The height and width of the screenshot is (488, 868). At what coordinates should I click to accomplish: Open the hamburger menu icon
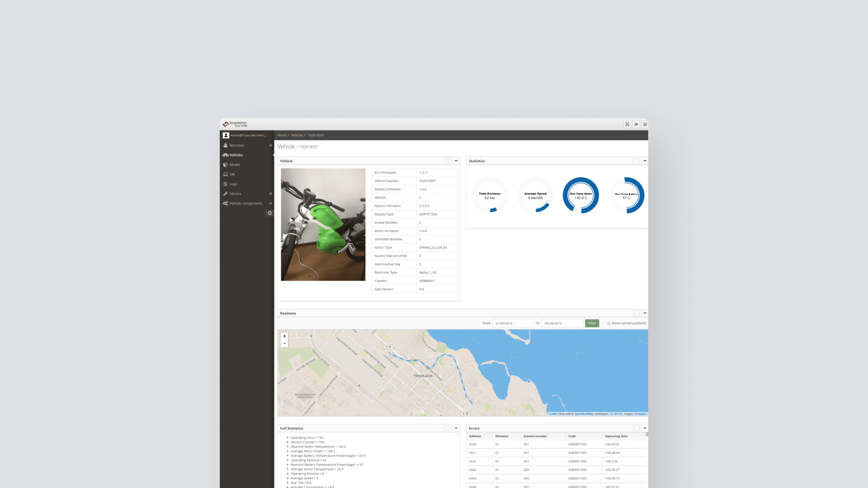click(645, 124)
